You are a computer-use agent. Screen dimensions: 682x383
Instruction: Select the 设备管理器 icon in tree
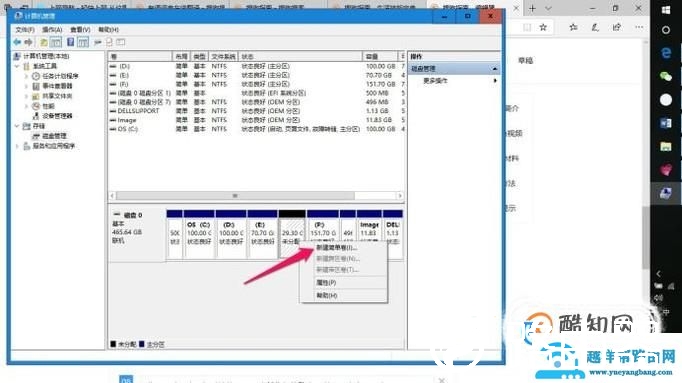pyautogui.click(x=36, y=116)
